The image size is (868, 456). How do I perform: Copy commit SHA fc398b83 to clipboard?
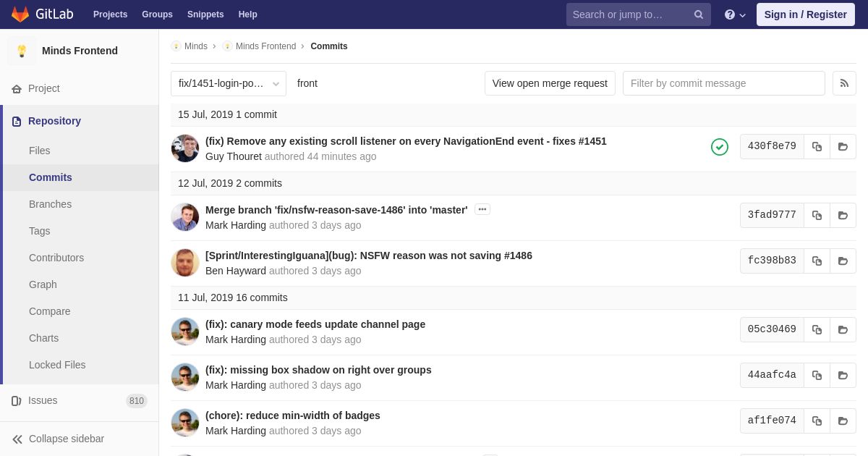click(x=817, y=261)
